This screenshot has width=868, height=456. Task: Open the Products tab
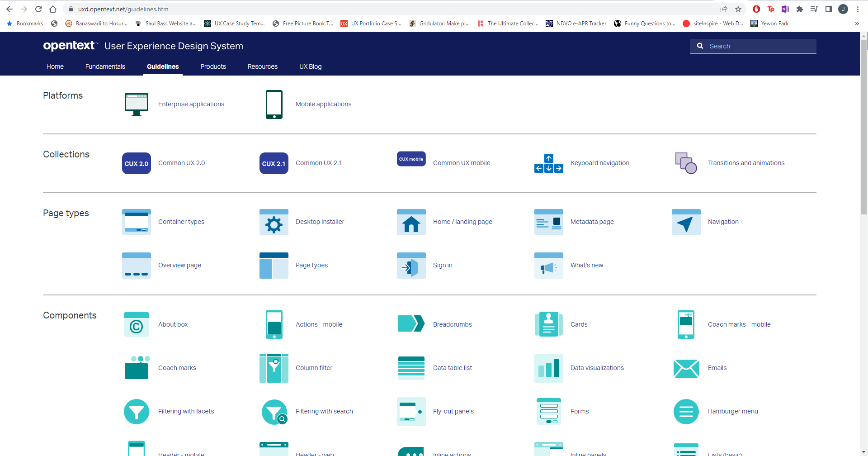(x=213, y=66)
